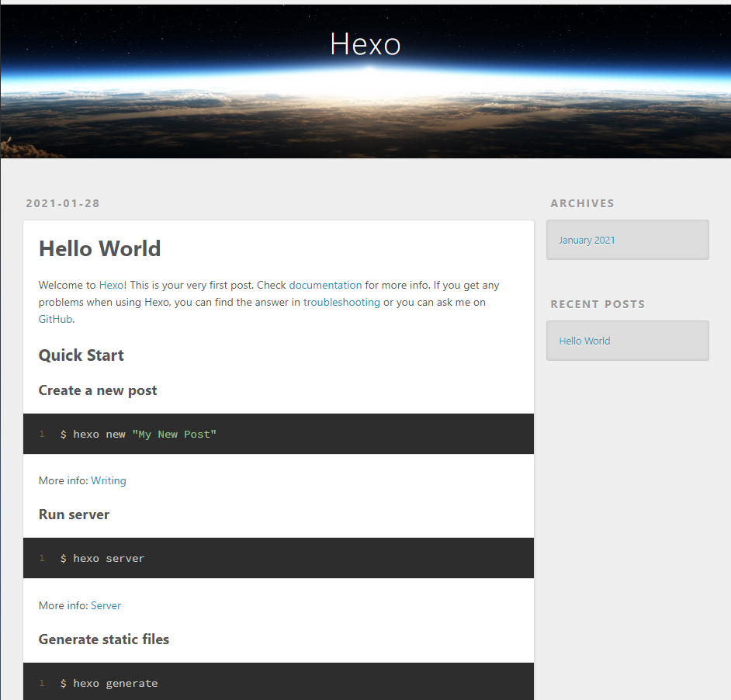The image size is (731, 700).
Task: Click the Archives sidebar heading
Action: pos(582,203)
